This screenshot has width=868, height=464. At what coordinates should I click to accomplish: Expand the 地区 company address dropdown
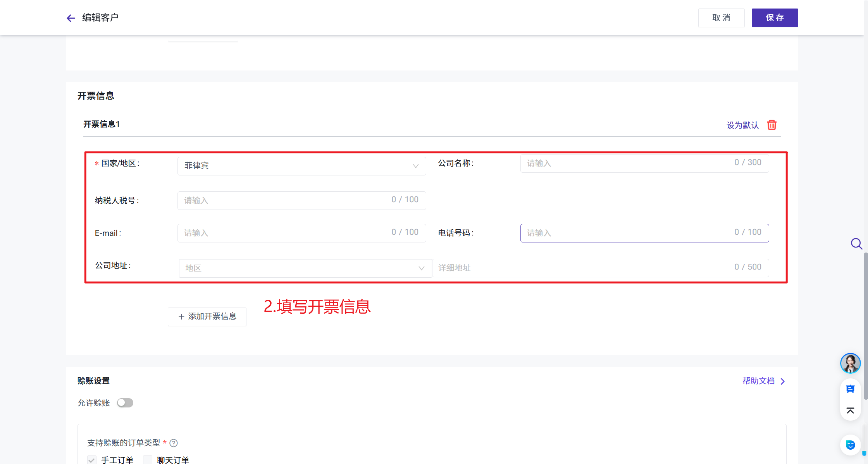tap(305, 268)
